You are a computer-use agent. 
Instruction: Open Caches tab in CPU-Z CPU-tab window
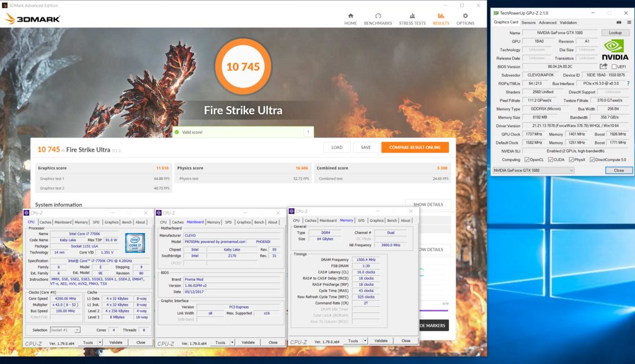tap(45, 222)
